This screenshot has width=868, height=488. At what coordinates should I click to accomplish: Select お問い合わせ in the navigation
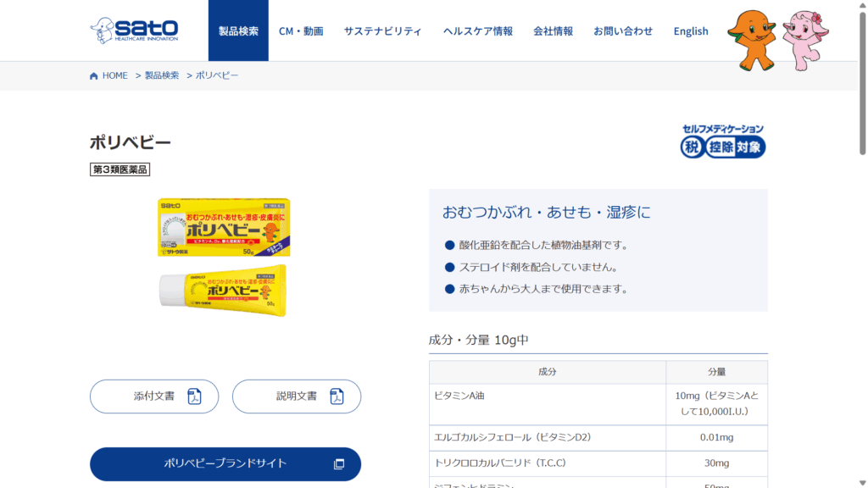tap(623, 31)
